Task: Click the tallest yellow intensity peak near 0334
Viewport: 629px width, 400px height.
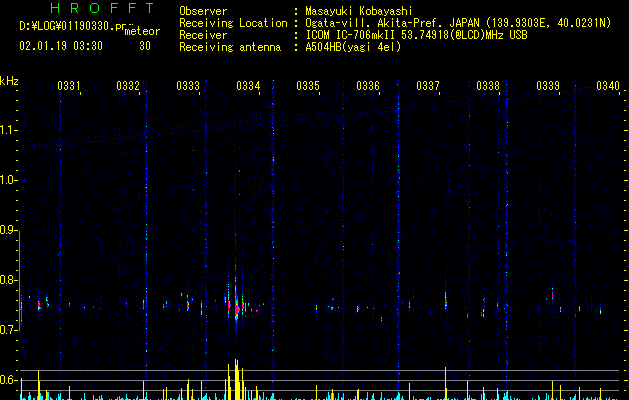Action: [236, 379]
